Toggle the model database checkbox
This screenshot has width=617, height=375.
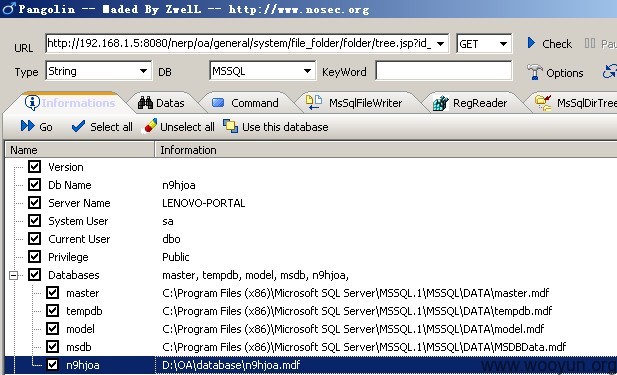[x=52, y=329]
